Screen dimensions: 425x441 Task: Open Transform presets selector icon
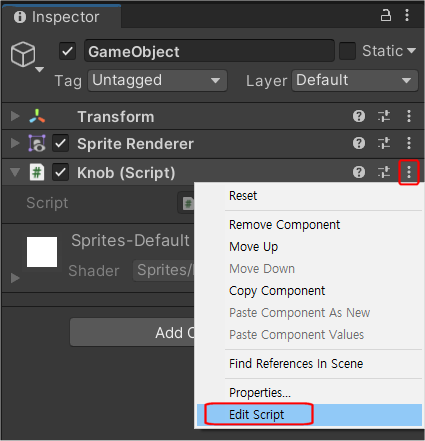click(384, 116)
